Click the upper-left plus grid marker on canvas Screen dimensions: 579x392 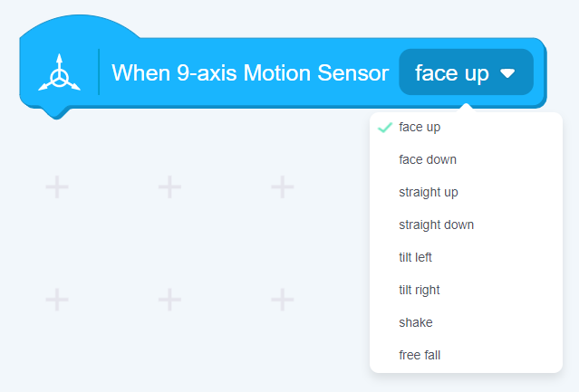[57, 187]
